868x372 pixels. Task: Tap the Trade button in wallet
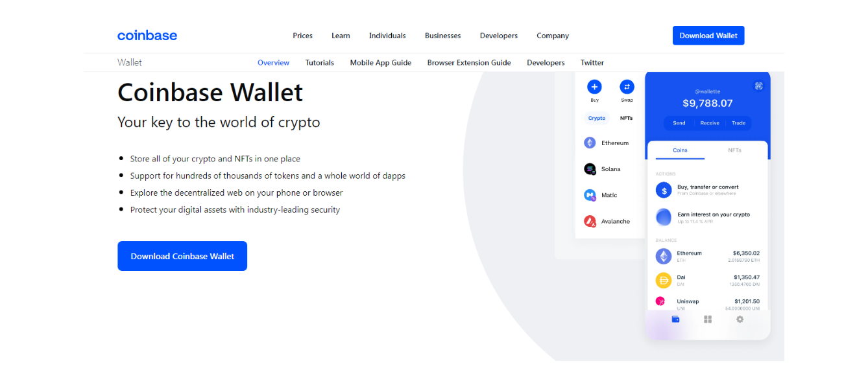[x=739, y=123]
